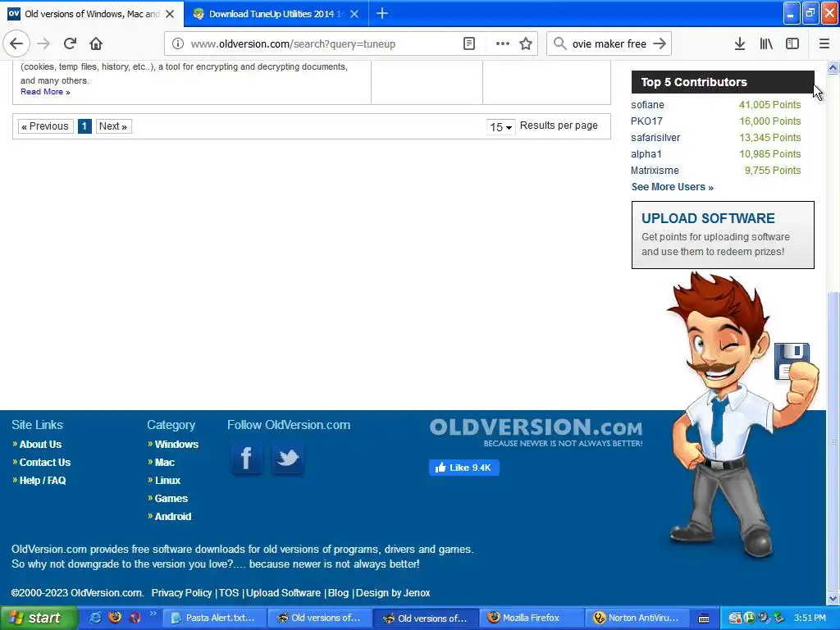Submit search with the arrow in search box

660,43
